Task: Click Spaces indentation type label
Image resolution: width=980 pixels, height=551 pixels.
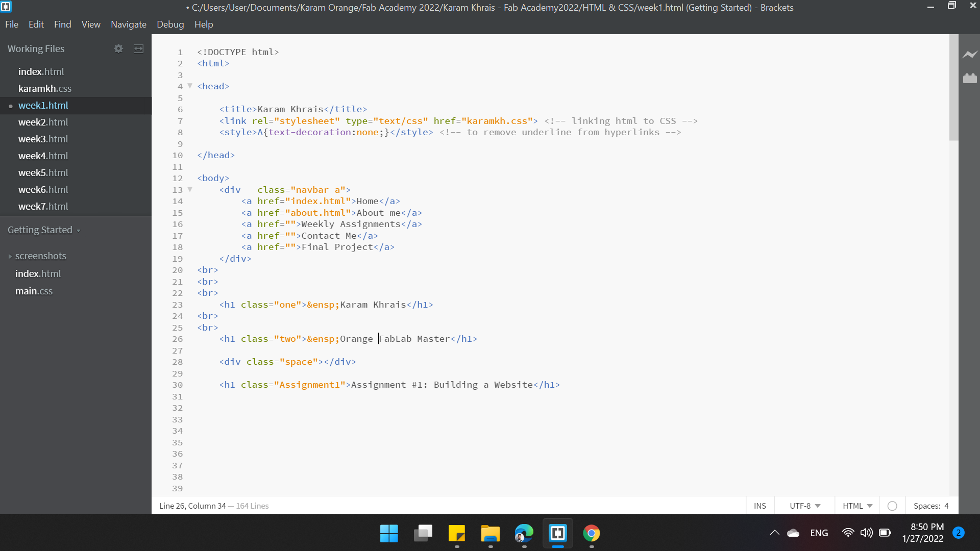Action: pyautogui.click(x=927, y=506)
